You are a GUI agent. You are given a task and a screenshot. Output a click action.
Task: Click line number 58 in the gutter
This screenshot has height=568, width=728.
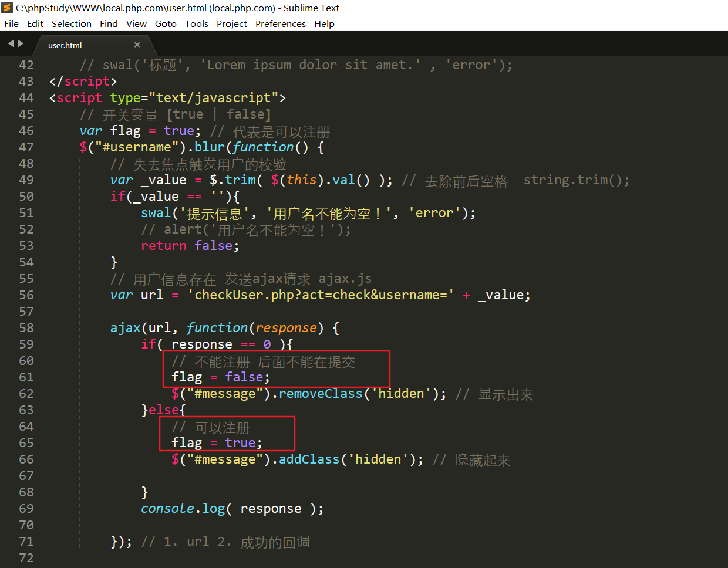26,328
